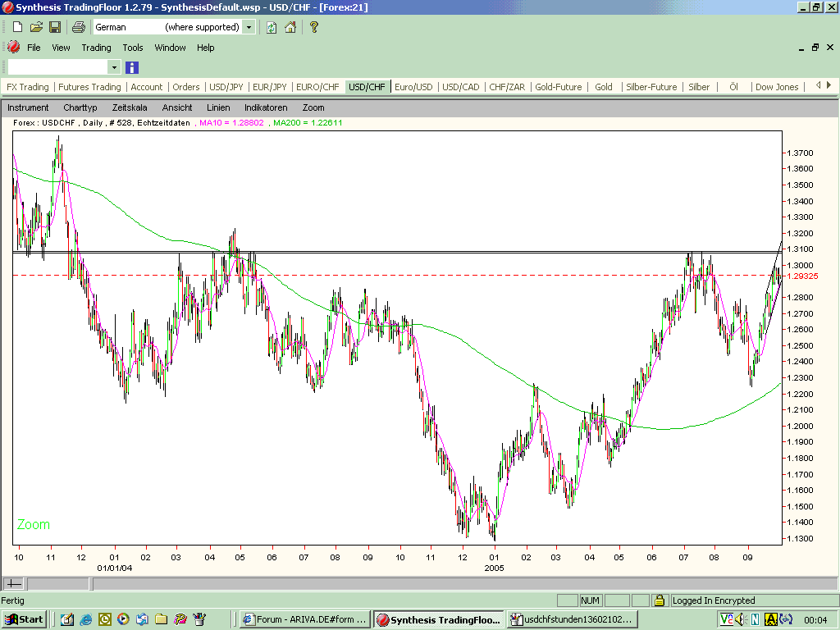Viewport: 840px width, 630px height.
Task: Open the Instrument chart menu
Action: coord(28,107)
